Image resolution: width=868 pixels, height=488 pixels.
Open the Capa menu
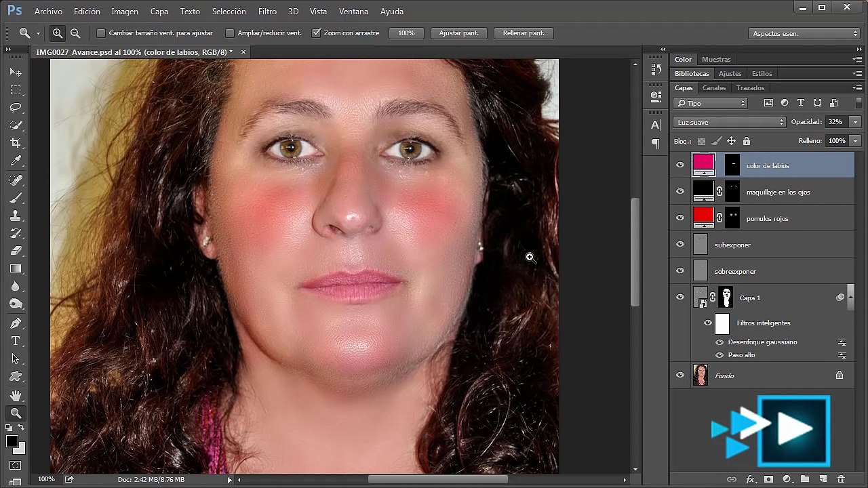click(159, 12)
